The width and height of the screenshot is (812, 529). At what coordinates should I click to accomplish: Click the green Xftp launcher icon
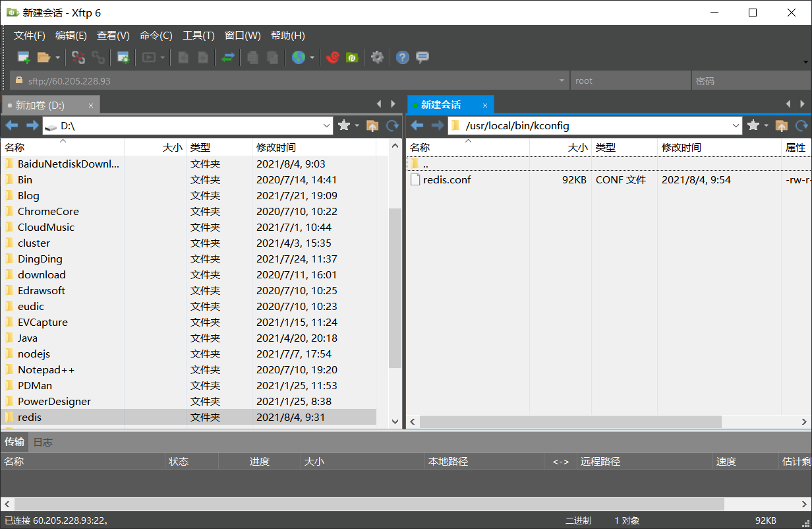point(352,57)
